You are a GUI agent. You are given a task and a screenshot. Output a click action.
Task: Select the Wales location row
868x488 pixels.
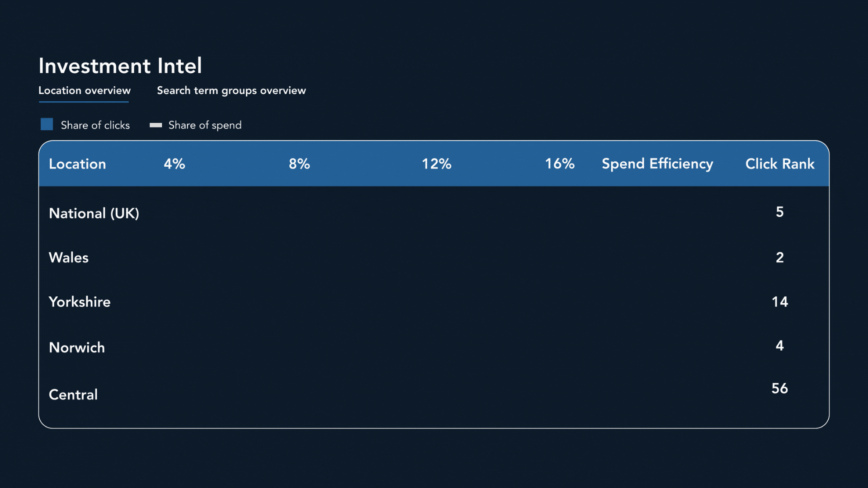click(69, 258)
